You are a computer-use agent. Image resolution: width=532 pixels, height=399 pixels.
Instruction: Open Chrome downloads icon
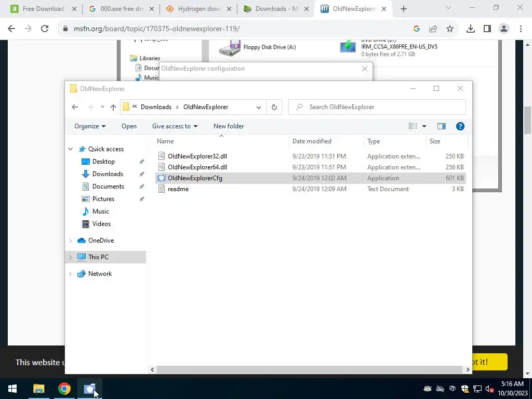471,29
